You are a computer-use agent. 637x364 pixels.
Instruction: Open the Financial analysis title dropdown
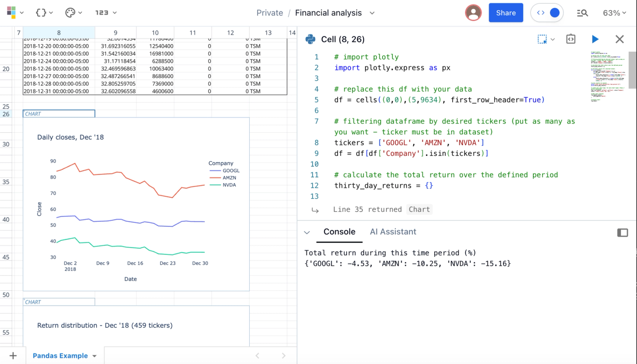(372, 13)
